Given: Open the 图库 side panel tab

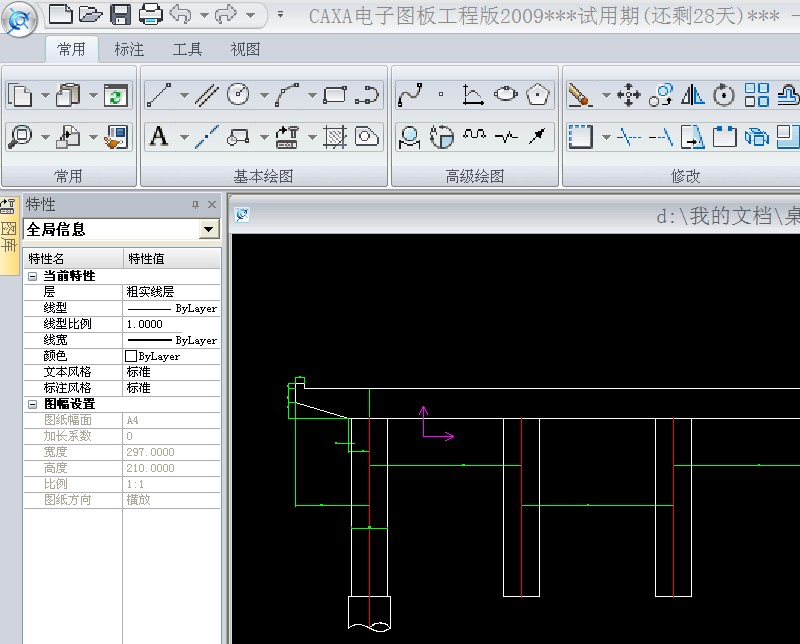Looking at the screenshot, I should 9,236.
